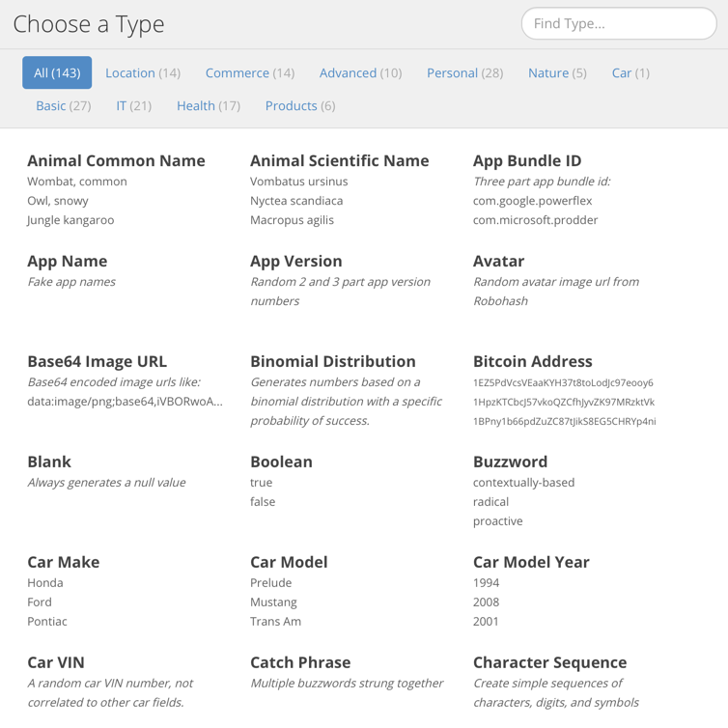Select the Avatar type
Screen dimensions: 728x728
pos(498,261)
